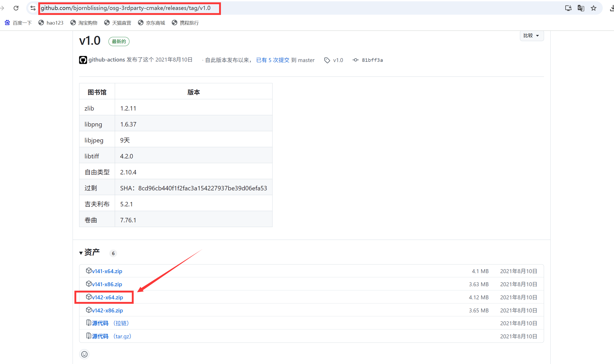The width and height of the screenshot is (614, 364).
Task: Open the v1.0 tag link
Action: coord(338,60)
